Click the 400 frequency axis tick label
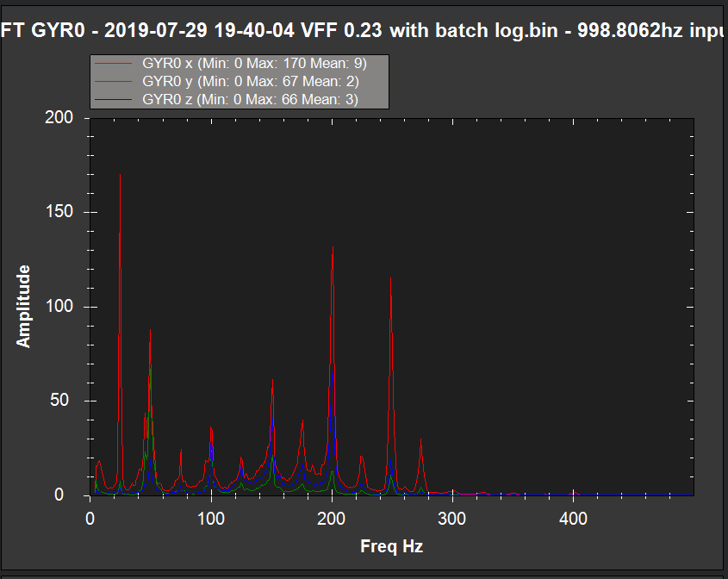The width and height of the screenshot is (728, 579). [573, 519]
